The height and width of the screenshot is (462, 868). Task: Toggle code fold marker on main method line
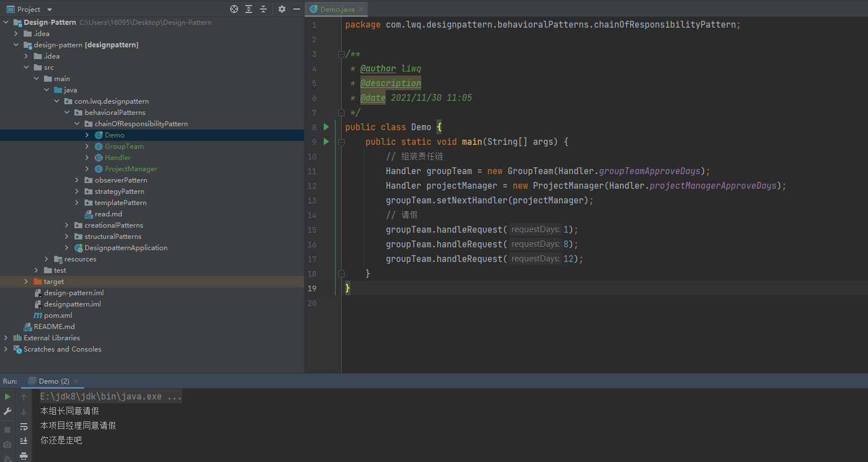click(x=341, y=142)
